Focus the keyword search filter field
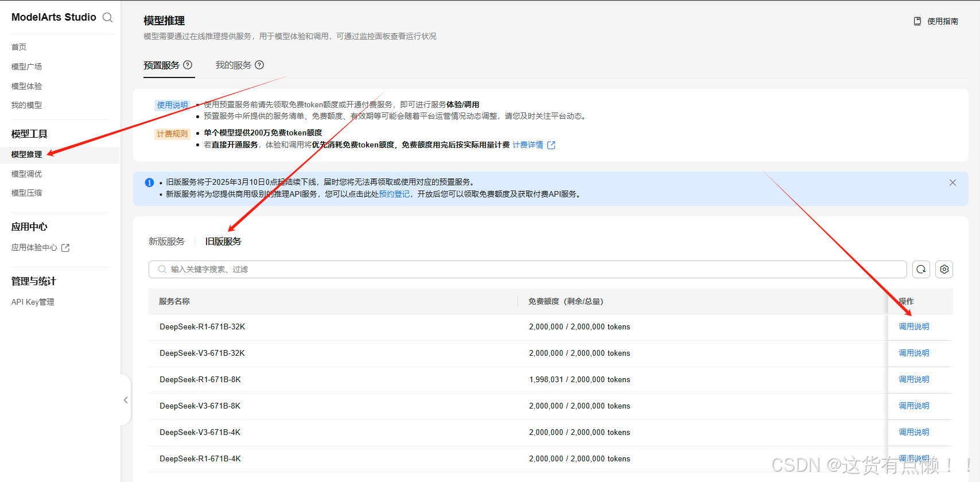The width and height of the screenshot is (980, 482). point(528,269)
